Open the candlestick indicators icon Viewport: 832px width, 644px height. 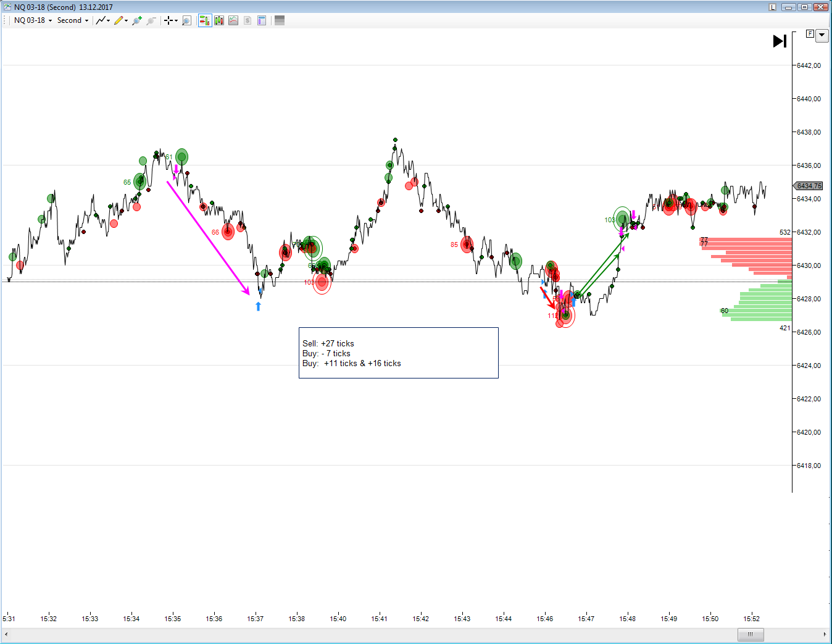coord(218,20)
